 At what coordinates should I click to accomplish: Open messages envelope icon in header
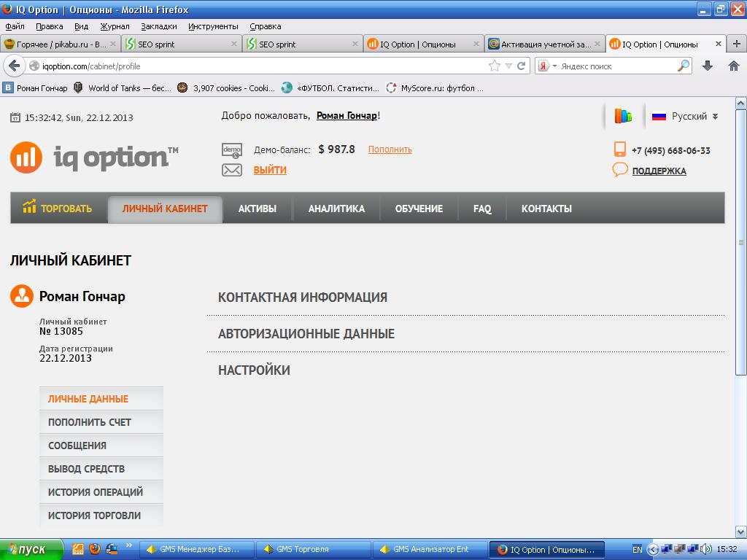click(231, 170)
